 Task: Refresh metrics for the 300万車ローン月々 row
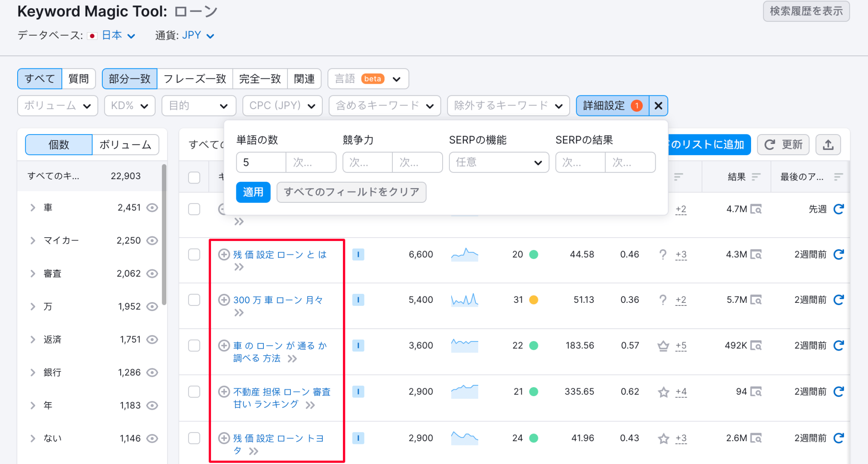838,300
